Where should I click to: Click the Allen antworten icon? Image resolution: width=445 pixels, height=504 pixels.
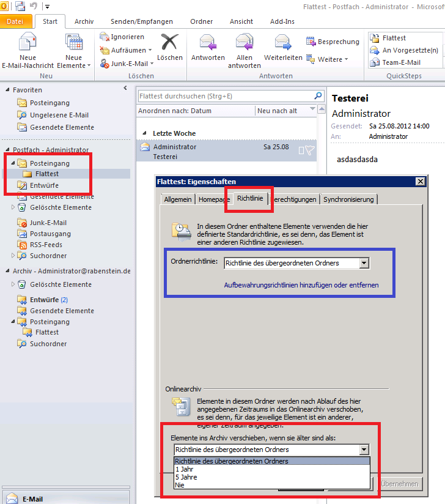point(245,43)
